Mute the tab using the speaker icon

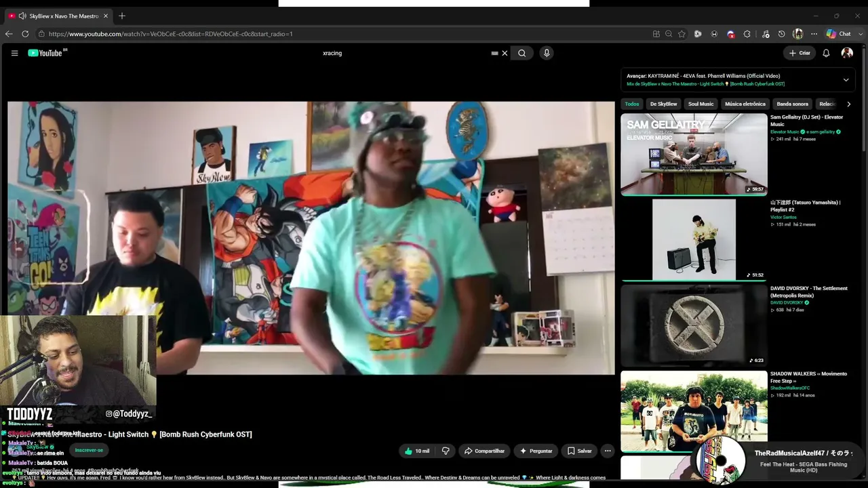pyautogui.click(x=22, y=16)
